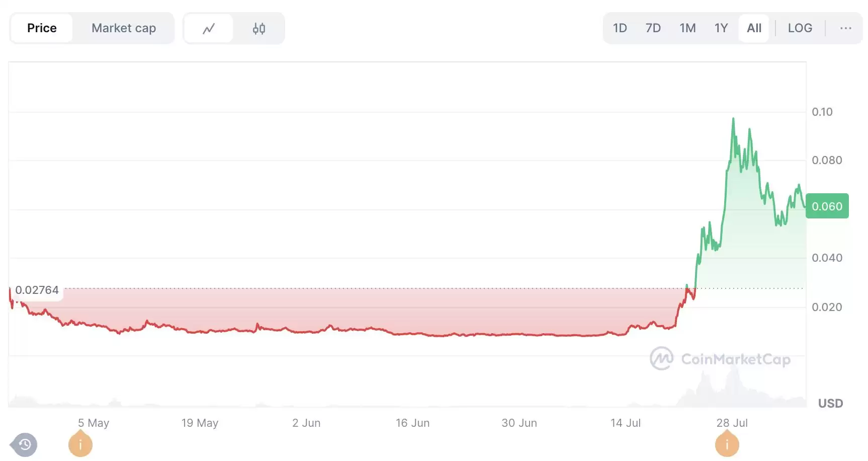Toggle the LOG scale option
868x461 pixels.
click(x=800, y=28)
